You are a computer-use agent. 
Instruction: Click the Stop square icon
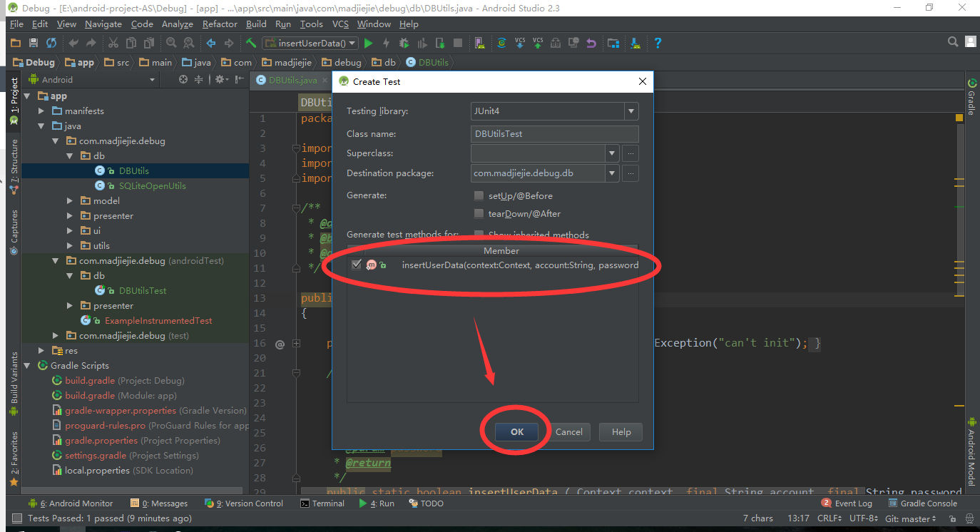coord(458,43)
